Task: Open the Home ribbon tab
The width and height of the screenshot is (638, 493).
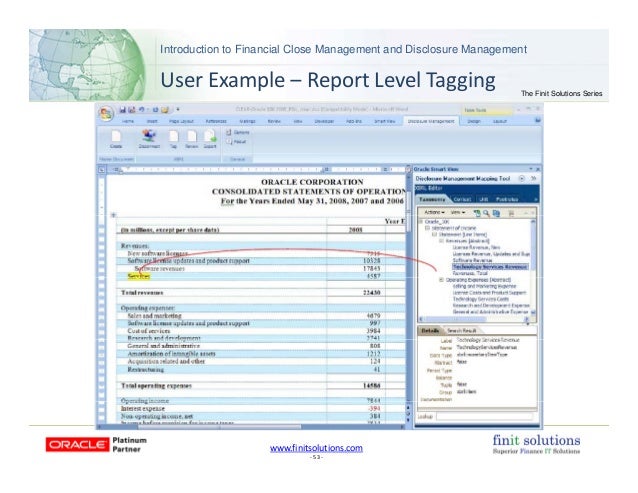Action: (x=128, y=121)
